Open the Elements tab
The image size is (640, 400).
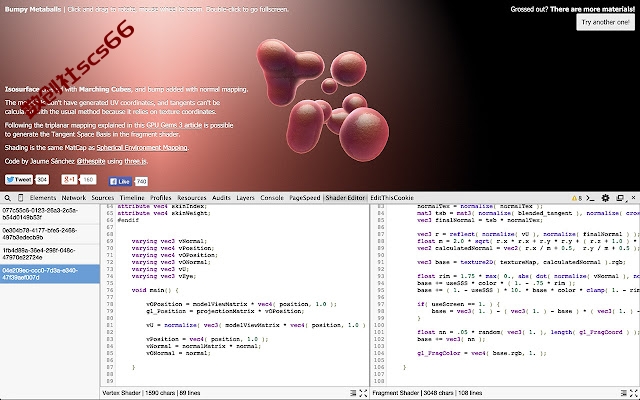43,198
